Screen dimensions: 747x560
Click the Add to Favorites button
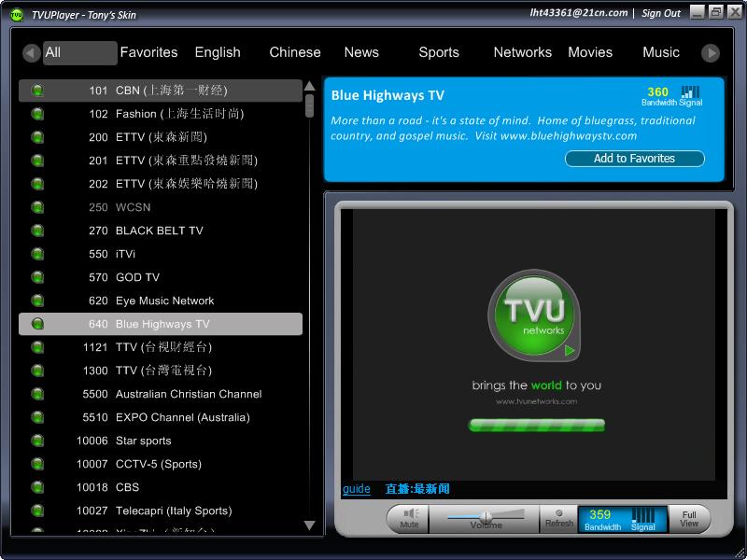635,159
